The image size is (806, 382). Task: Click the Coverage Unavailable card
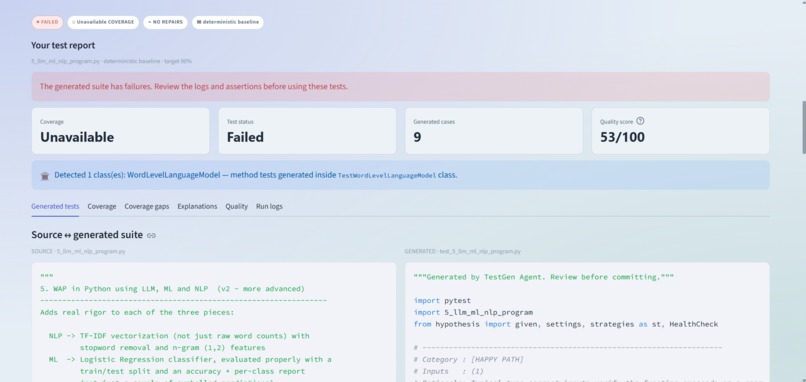pyautogui.click(x=120, y=131)
